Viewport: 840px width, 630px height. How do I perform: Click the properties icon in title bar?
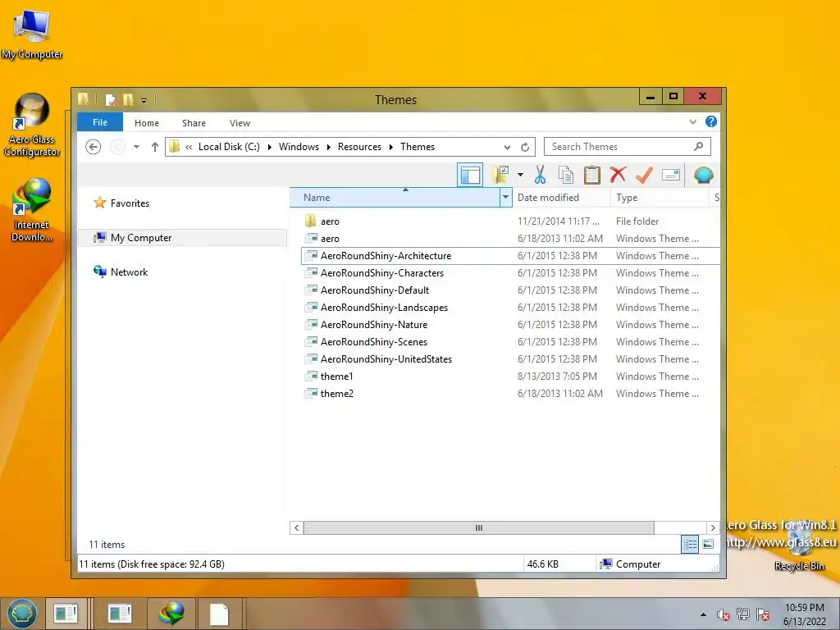[111, 99]
